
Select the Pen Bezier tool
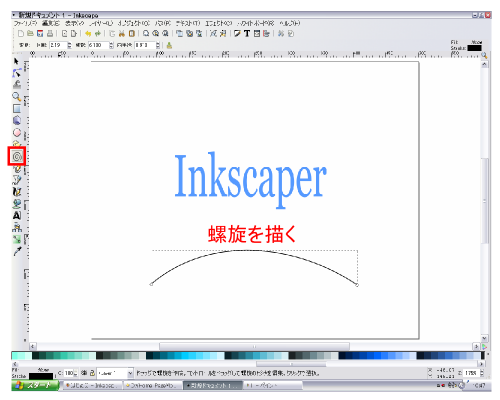17,180
